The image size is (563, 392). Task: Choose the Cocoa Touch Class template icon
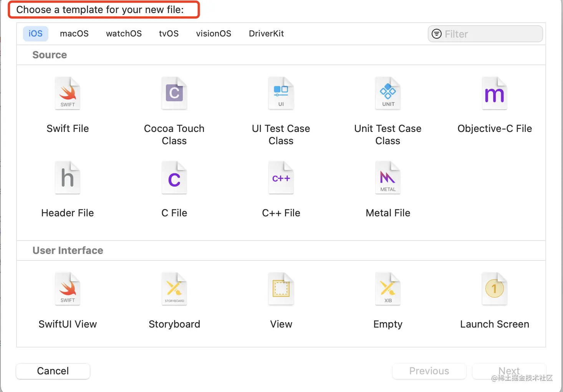click(x=174, y=94)
